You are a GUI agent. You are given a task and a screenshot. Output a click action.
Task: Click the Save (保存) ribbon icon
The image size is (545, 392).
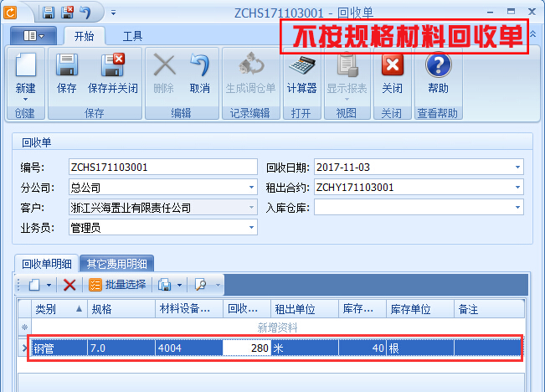(66, 67)
